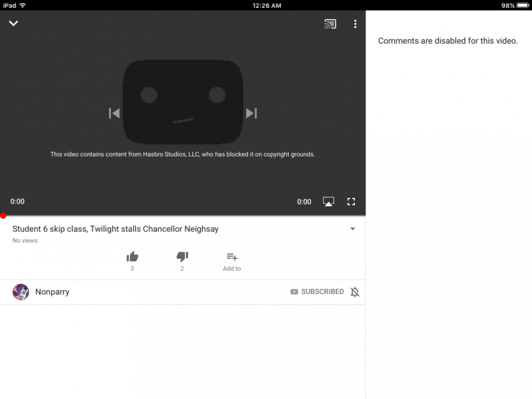Image resolution: width=532 pixels, height=399 pixels.
Task: Minimize the video player with the down chevron
Action: click(x=14, y=23)
